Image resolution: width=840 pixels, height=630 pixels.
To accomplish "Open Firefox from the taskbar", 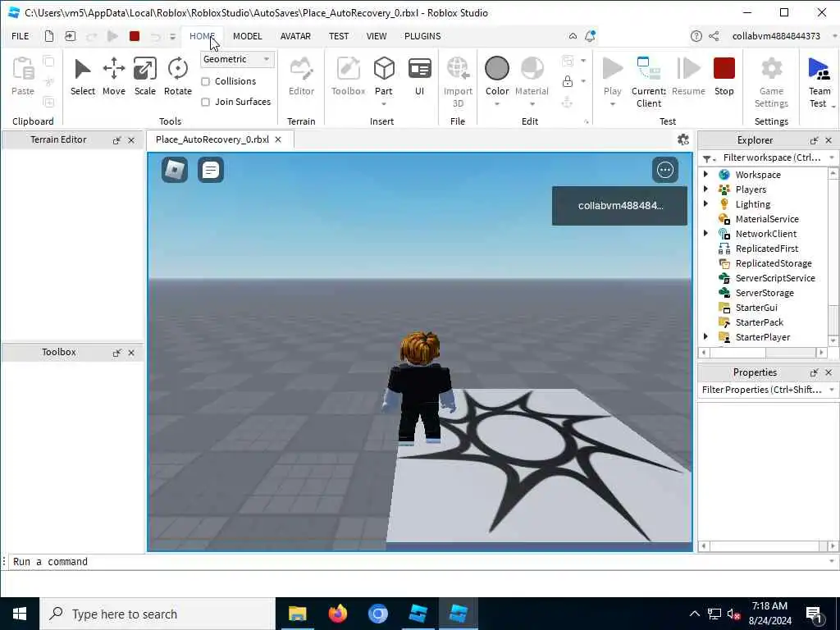I will (x=337, y=614).
